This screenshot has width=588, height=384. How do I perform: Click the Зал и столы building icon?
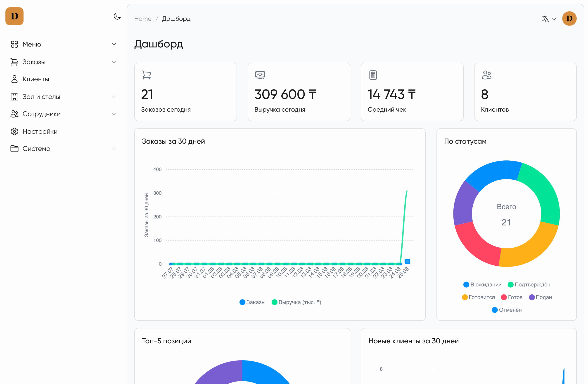coord(14,97)
